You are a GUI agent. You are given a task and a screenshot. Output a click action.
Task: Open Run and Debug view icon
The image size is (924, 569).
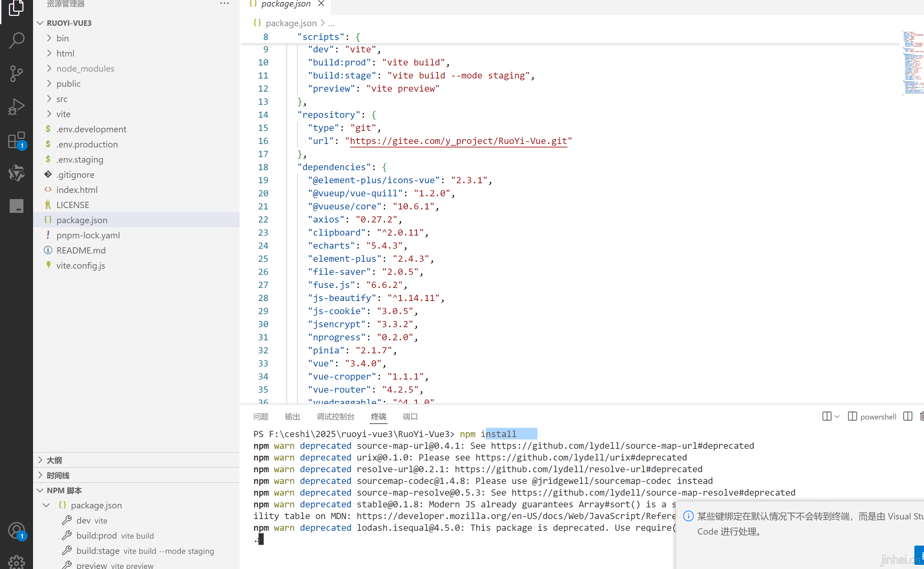tap(16, 106)
